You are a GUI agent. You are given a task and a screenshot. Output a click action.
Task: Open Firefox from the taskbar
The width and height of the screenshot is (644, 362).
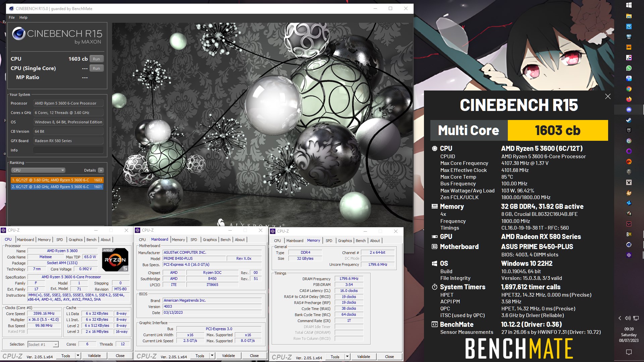point(629,99)
